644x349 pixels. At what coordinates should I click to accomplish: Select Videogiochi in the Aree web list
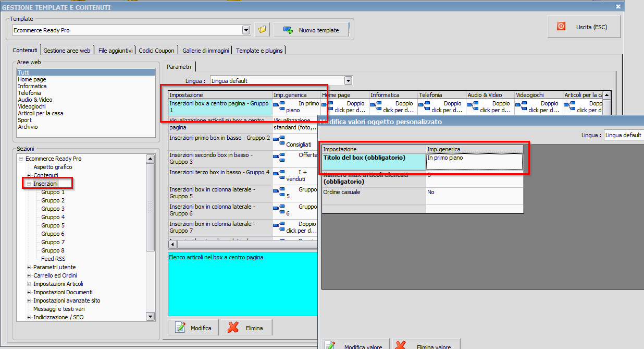click(86, 106)
